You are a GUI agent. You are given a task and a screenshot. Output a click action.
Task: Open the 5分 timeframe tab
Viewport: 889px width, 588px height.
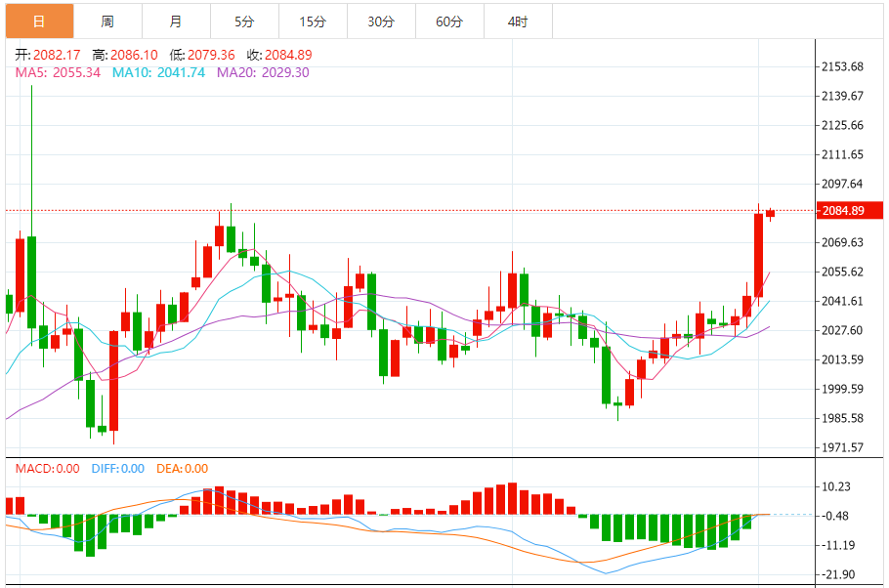[x=244, y=21]
